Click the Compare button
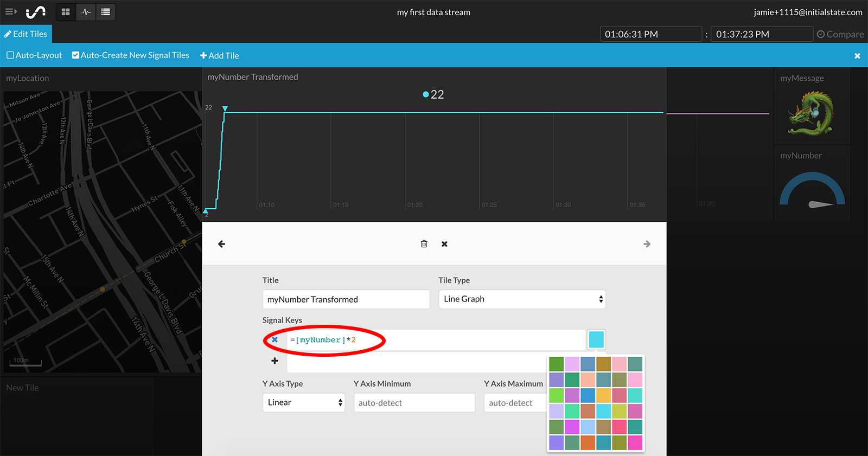This screenshot has width=868, height=456. point(840,34)
